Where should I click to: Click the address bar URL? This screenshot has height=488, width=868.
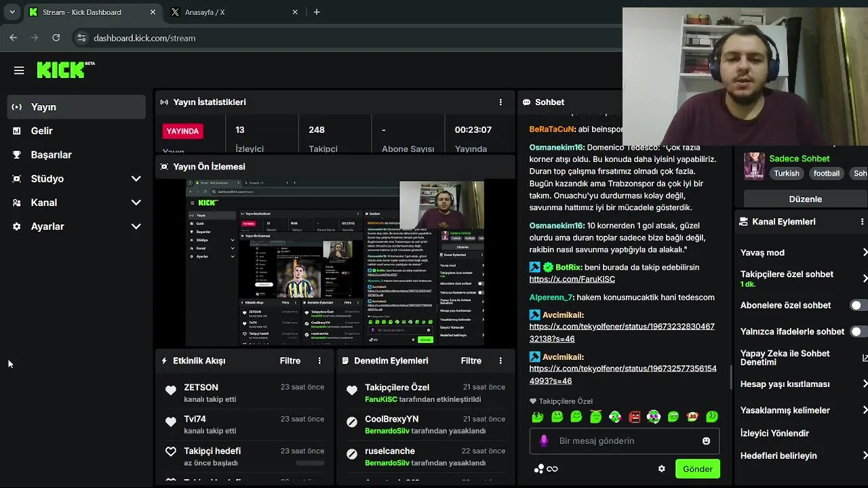click(x=144, y=38)
